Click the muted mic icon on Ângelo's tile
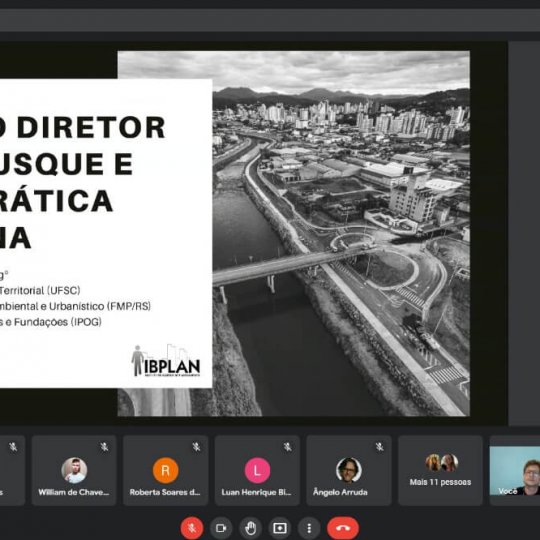 click(x=380, y=447)
